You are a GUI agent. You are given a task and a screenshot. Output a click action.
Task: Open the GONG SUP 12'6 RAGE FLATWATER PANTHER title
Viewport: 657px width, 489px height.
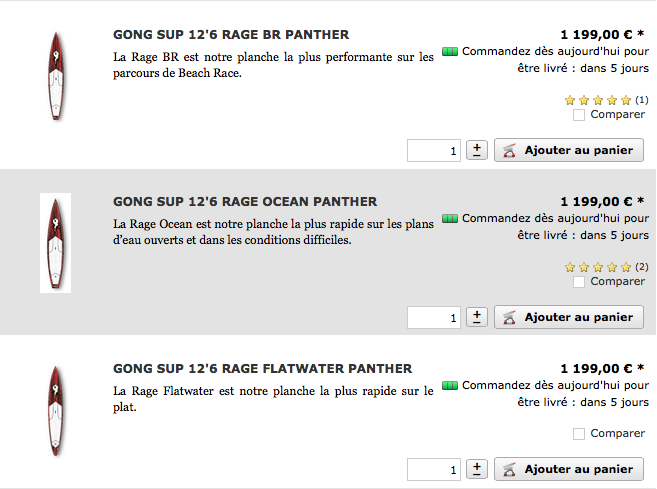[263, 369]
